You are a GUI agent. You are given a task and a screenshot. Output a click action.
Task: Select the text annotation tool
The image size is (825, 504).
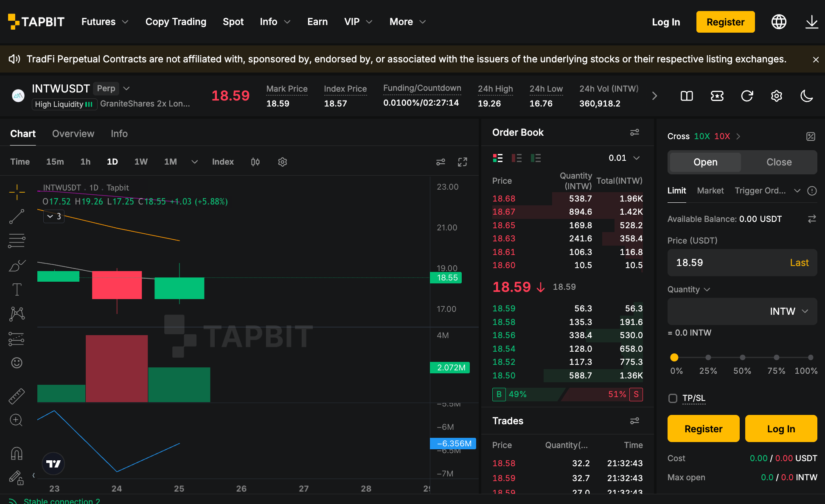pos(17,290)
